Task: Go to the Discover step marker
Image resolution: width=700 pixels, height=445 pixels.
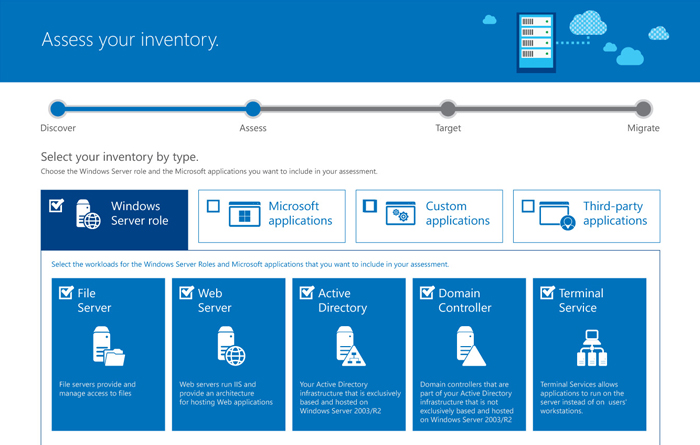Action: pos(58,109)
